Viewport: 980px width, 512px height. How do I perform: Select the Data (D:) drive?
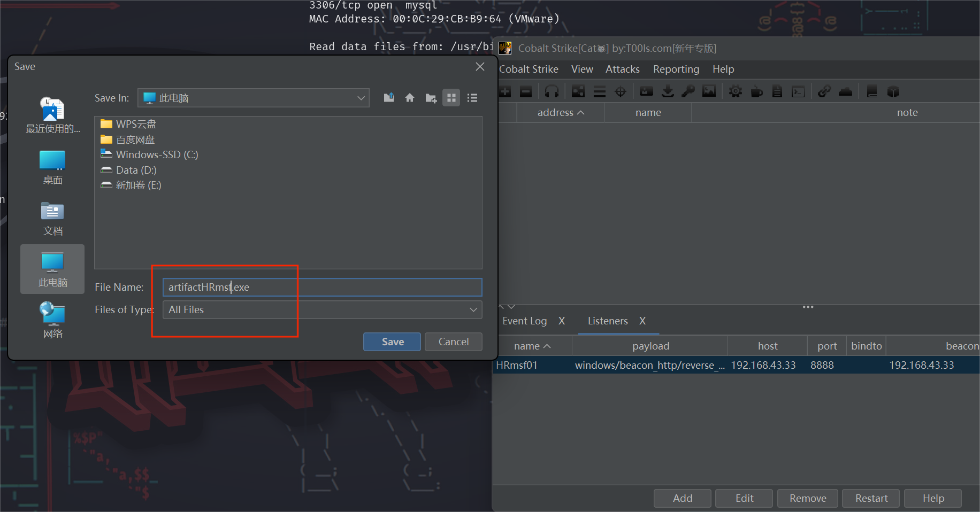(128, 170)
